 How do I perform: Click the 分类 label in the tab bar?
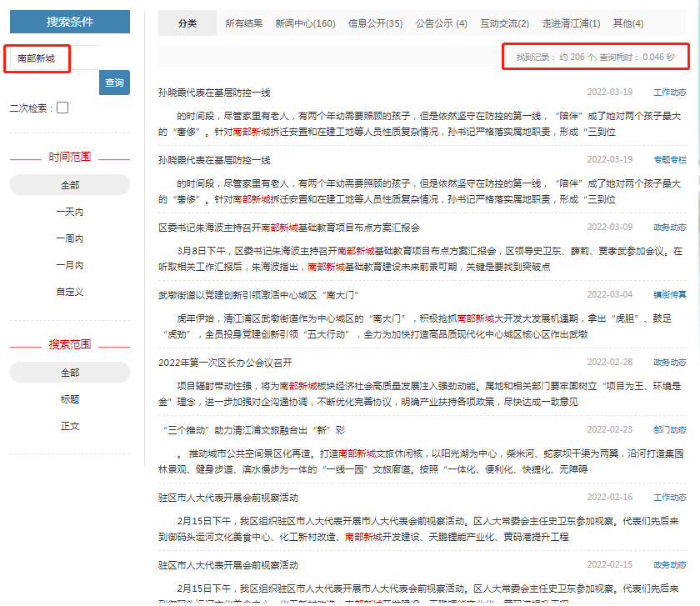click(187, 23)
